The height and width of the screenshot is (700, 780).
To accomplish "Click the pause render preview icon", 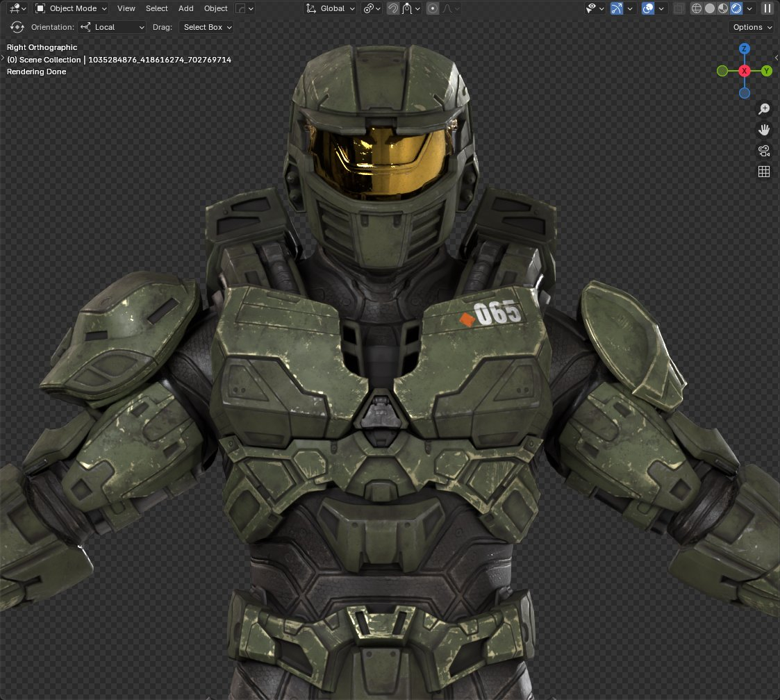I will point(767,8).
